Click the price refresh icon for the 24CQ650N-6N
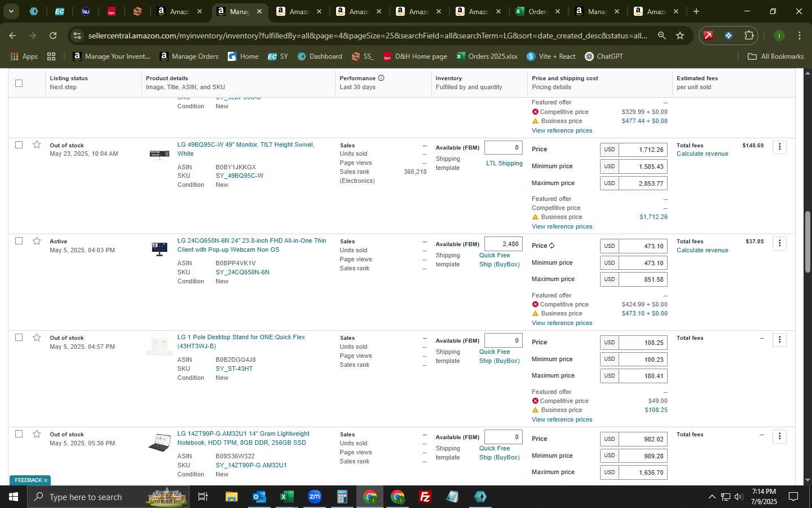The height and width of the screenshot is (508, 812). 551,246
